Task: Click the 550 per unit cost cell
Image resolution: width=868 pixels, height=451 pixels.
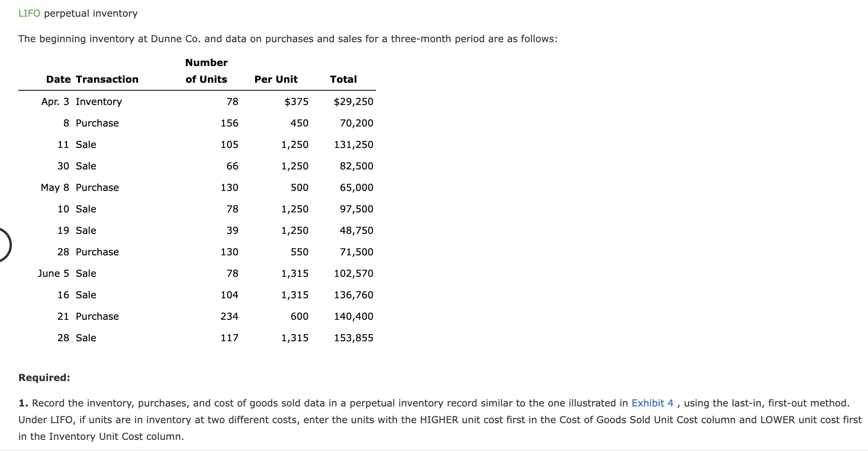Action: [x=299, y=252]
